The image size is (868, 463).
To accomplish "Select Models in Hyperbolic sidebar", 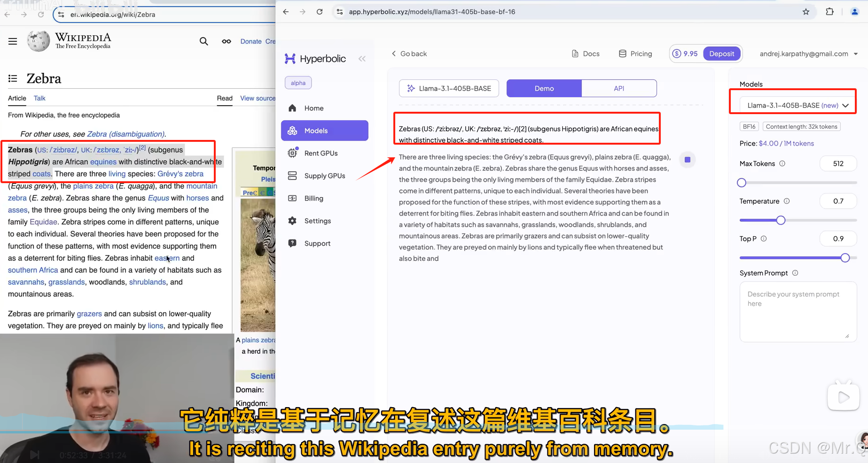I will 324,131.
